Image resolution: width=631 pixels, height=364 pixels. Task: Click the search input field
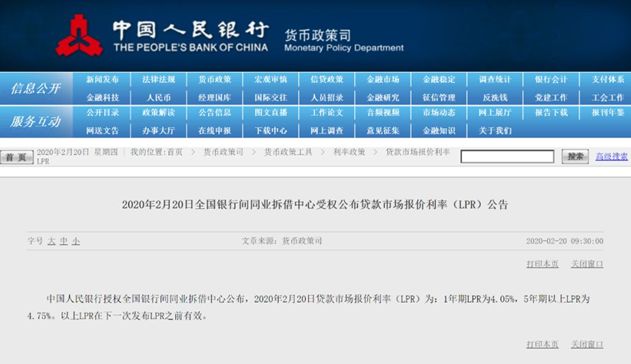tap(507, 156)
